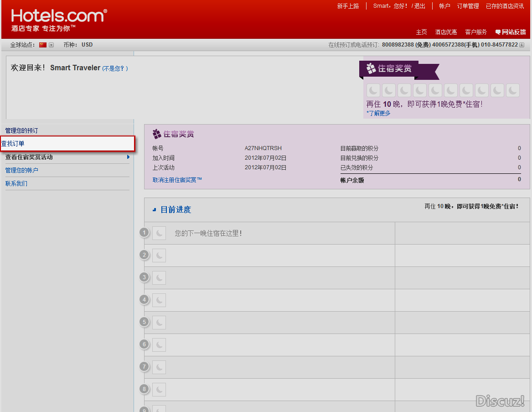Click moon icon in progress row 5
Viewport: 532px width, 412px height.
(159, 323)
